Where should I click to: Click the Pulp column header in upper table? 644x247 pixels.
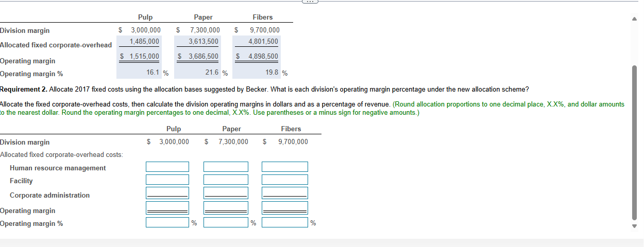145,17
